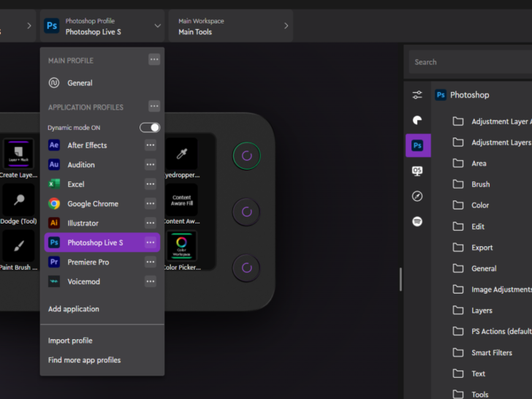532x399 pixels.
Task: Click the Premiere Pro app icon
Action: point(54,262)
